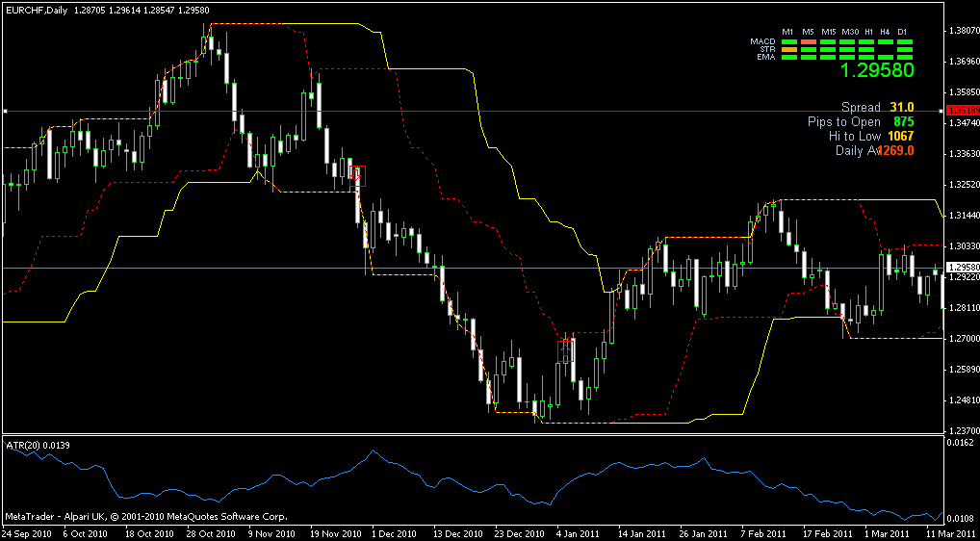The width and height of the screenshot is (980, 541).
Task: Click the red MACD M5 signal bar
Action: coord(809,41)
